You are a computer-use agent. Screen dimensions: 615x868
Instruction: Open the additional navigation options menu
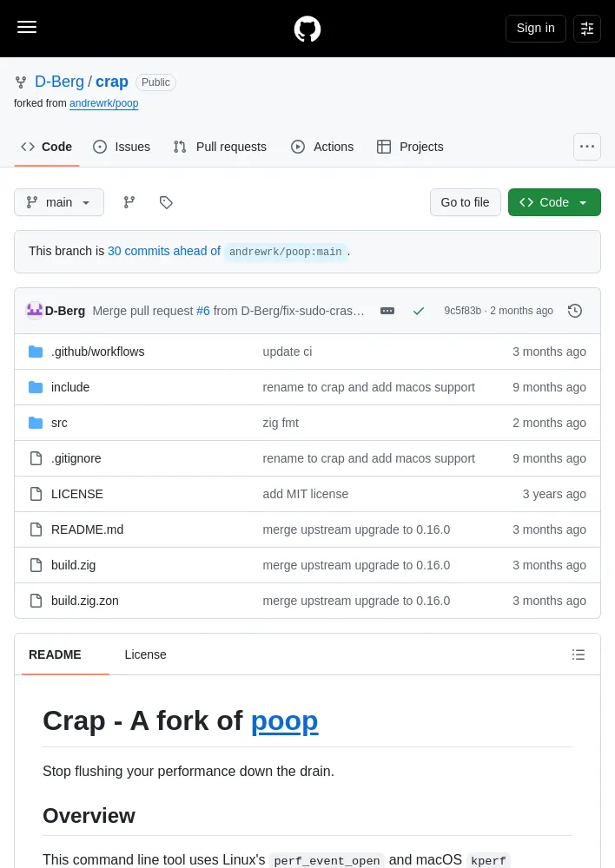586,147
